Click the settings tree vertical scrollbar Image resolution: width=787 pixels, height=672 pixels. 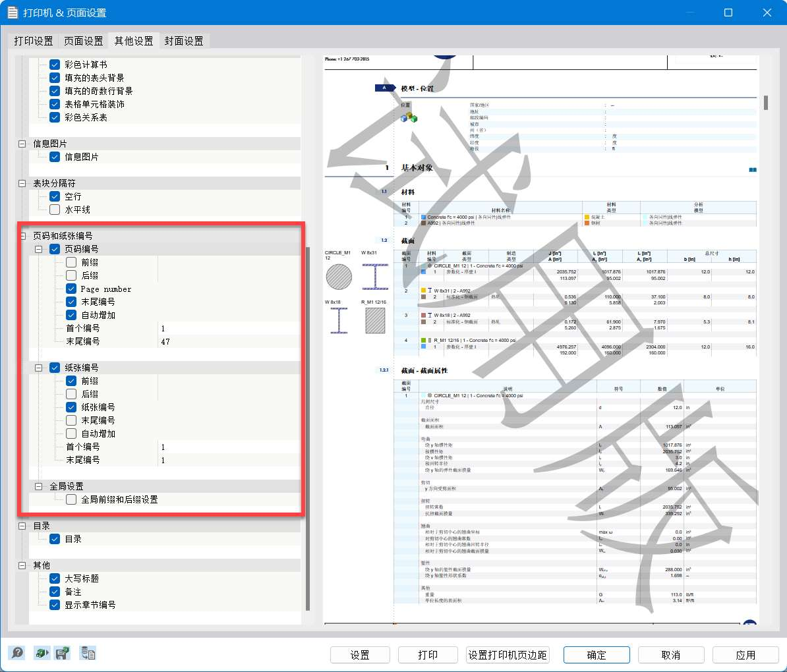[x=307, y=428]
